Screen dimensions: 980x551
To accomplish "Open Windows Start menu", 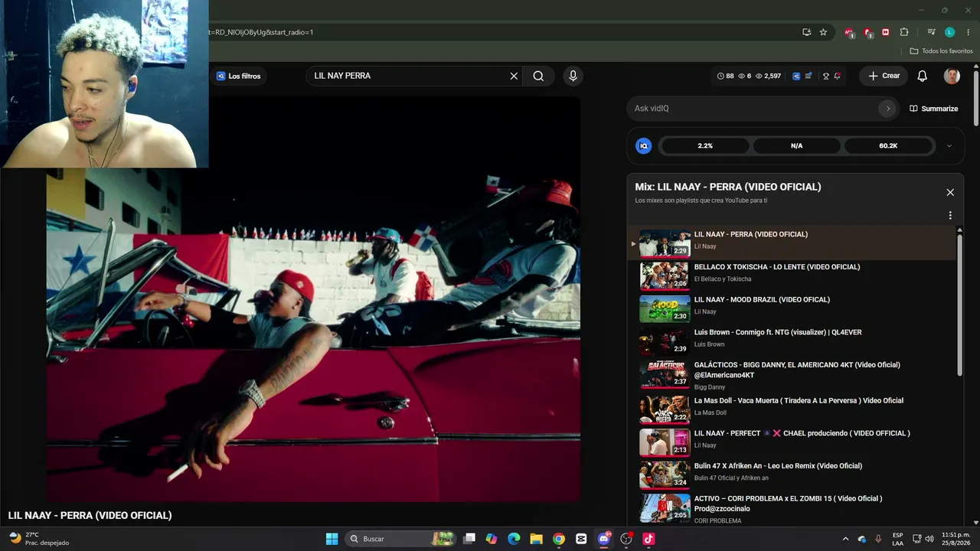I will (x=332, y=539).
